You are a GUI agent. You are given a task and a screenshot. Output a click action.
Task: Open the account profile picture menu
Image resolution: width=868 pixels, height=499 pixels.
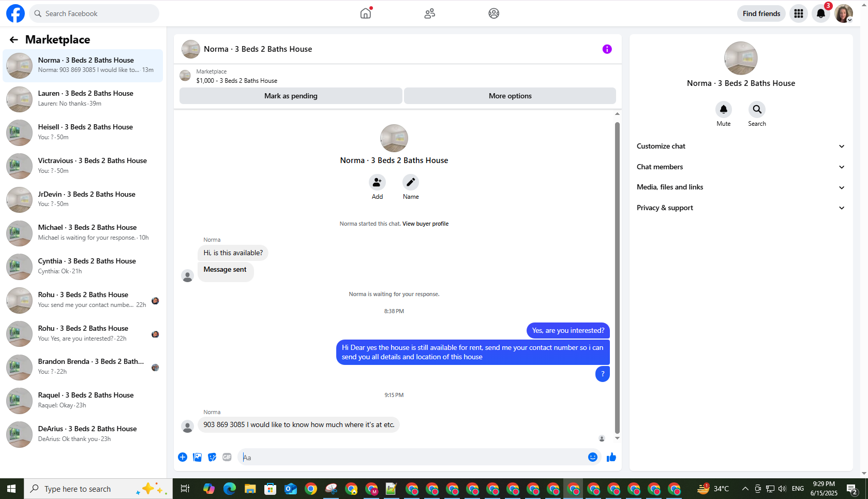pos(844,13)
